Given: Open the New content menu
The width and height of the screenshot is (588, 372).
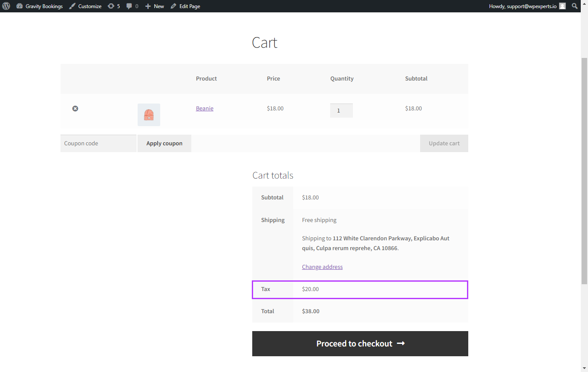Looking at the screenshot, I should point(154,6).
